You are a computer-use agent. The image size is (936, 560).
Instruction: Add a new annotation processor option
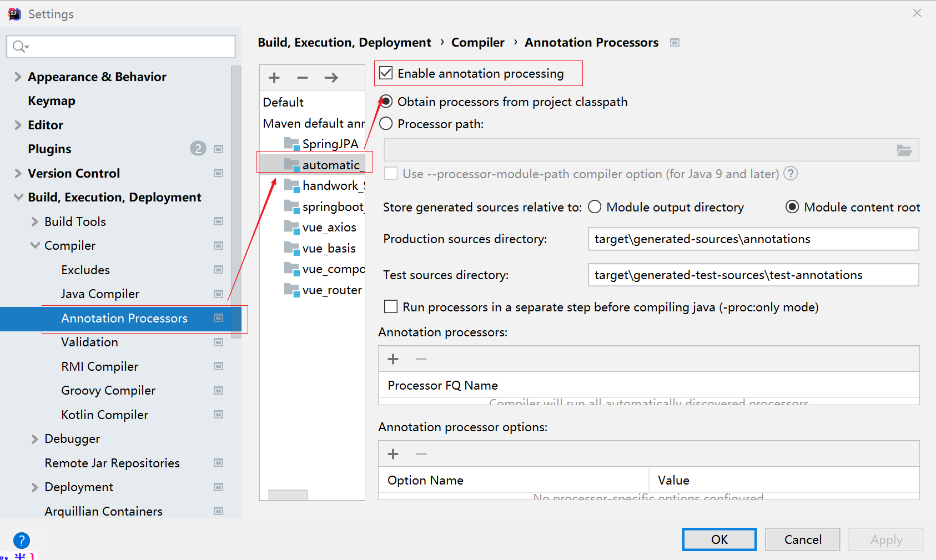(x=394, y=454)
